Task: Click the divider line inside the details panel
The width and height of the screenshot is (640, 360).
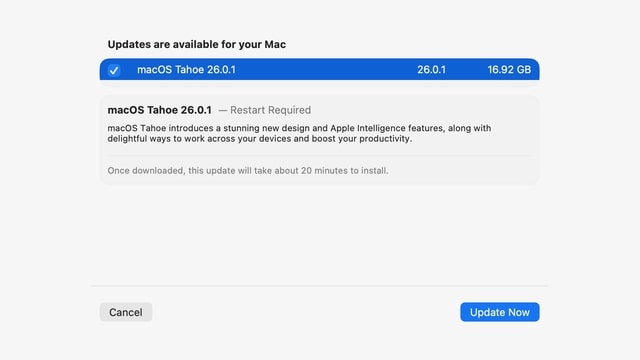Action: [x=320, y=155]
